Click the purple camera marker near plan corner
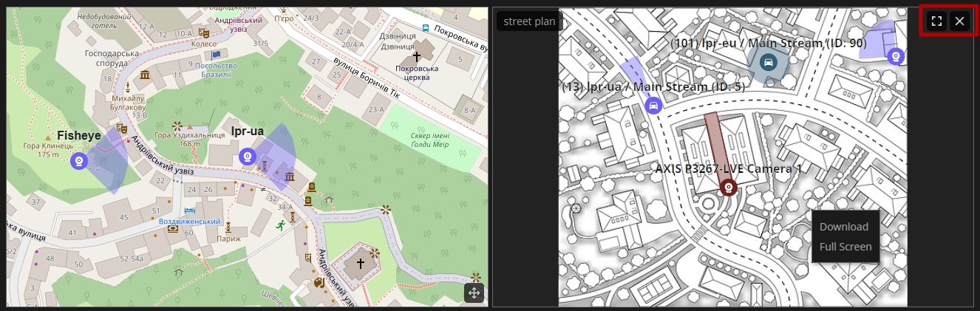The width and height of the screenshot is (980, 311). point(895,56)
